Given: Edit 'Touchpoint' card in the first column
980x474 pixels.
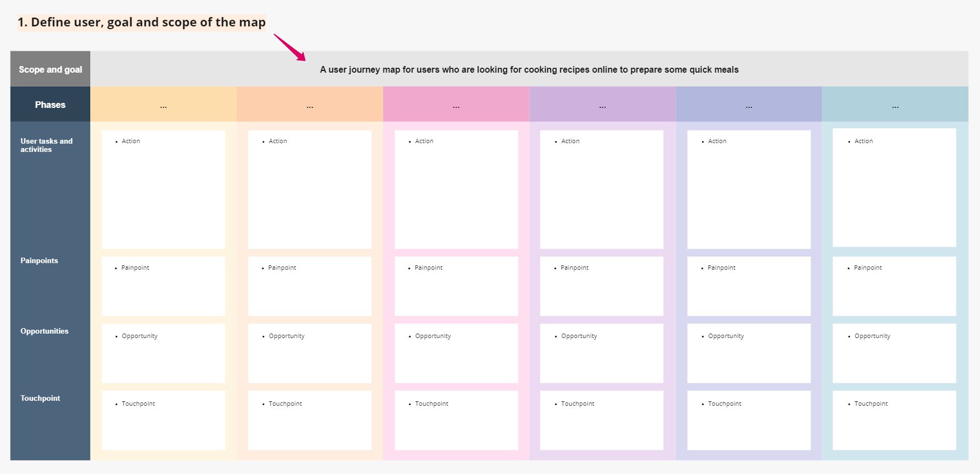Looking at the screenshot, I should pyautogui.click(x=164, y=420).
